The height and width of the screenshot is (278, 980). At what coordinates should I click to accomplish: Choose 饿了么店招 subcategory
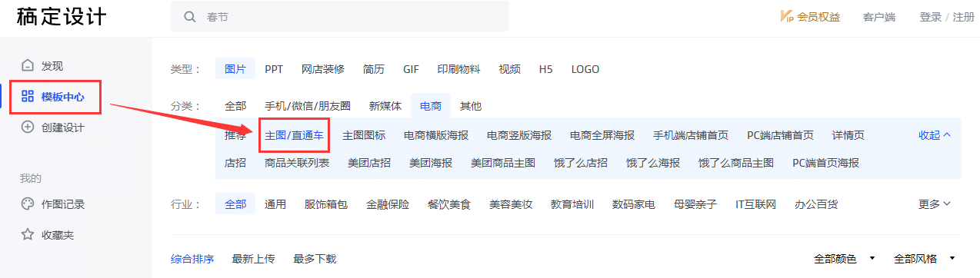click(x=581, y=163)
